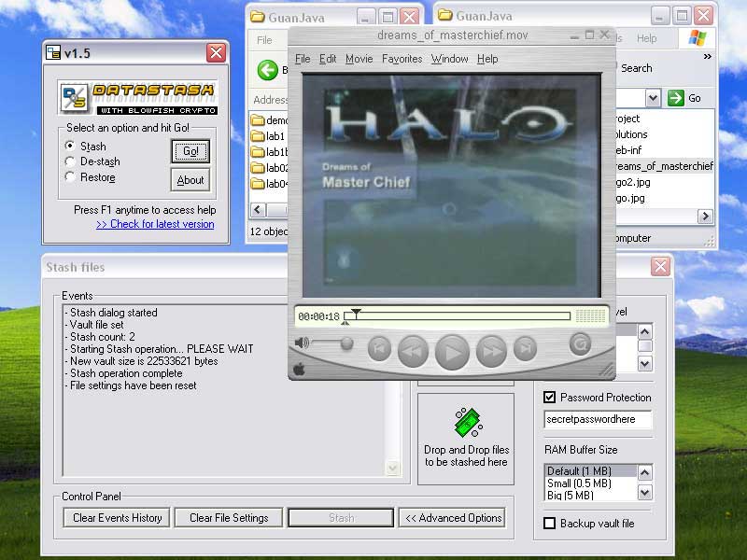This screenshot has width=747, height=560.
Task: Skip to the movie end button
Action: click(x=526, y=349)
